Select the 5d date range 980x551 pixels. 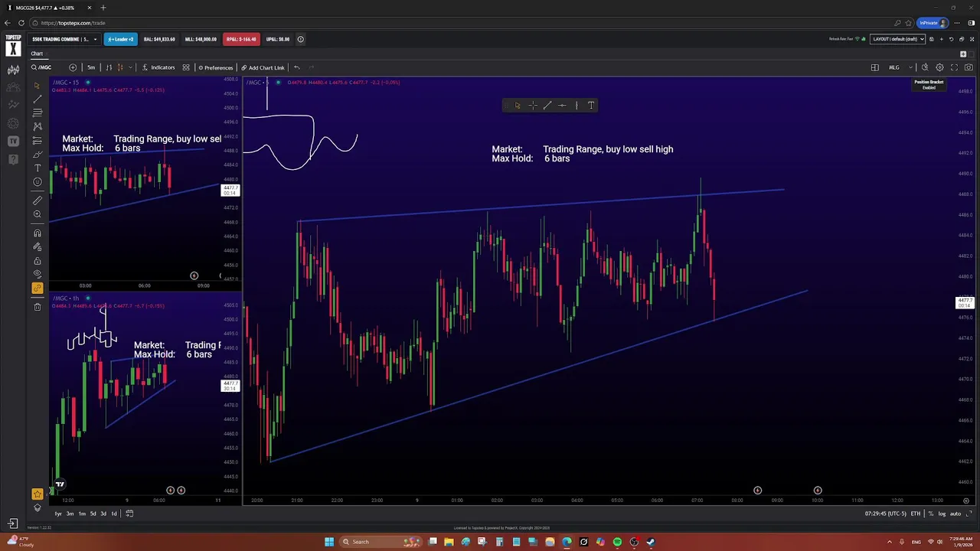tap(93, 514)
